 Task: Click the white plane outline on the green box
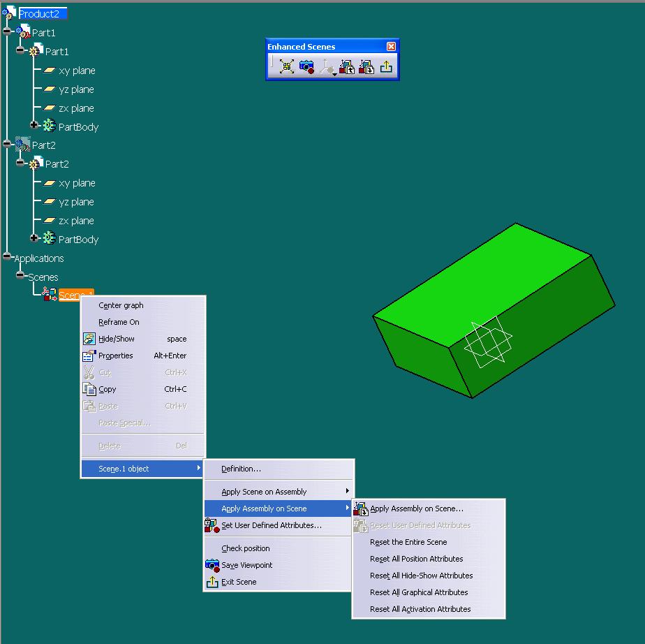click(x=488, y=342)
